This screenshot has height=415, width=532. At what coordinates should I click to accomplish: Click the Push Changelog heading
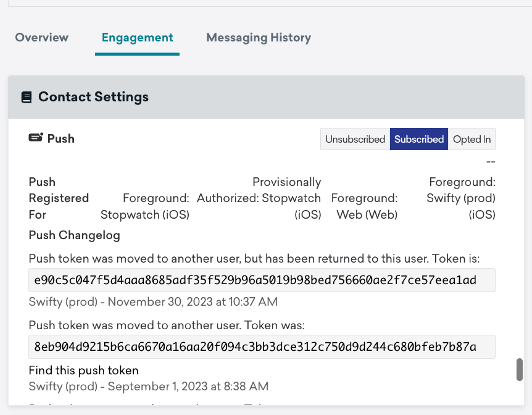74,235
